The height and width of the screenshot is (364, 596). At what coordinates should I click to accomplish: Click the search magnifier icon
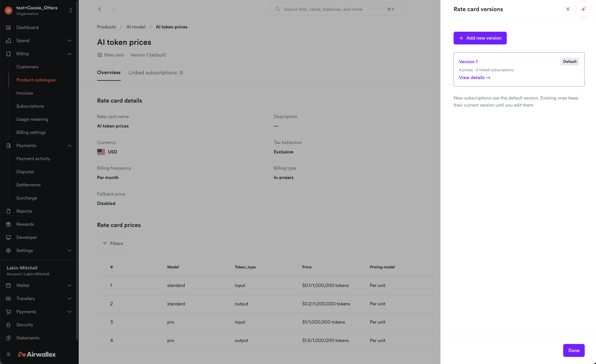[278, 9]
